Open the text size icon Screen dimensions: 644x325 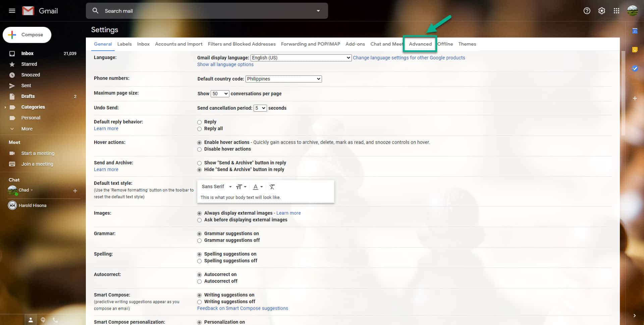point(241,187)
